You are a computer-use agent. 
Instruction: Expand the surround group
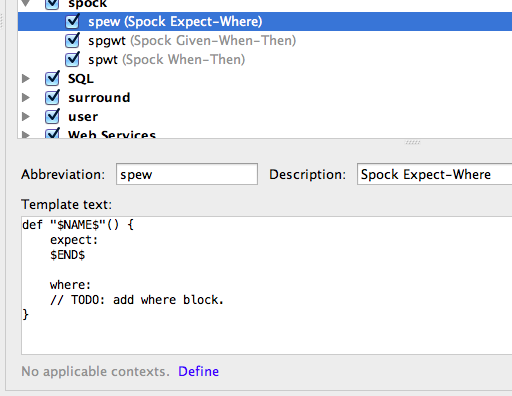point(26,98)
